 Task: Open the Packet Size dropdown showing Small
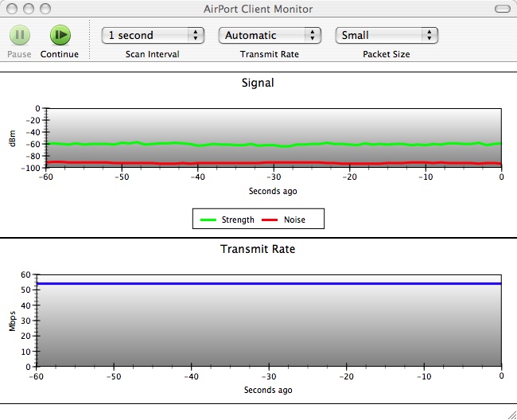tap(387, 35)
